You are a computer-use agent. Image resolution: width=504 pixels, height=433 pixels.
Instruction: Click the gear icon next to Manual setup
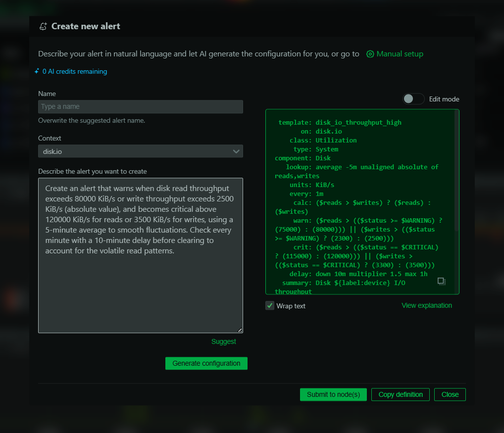point(370,53)
